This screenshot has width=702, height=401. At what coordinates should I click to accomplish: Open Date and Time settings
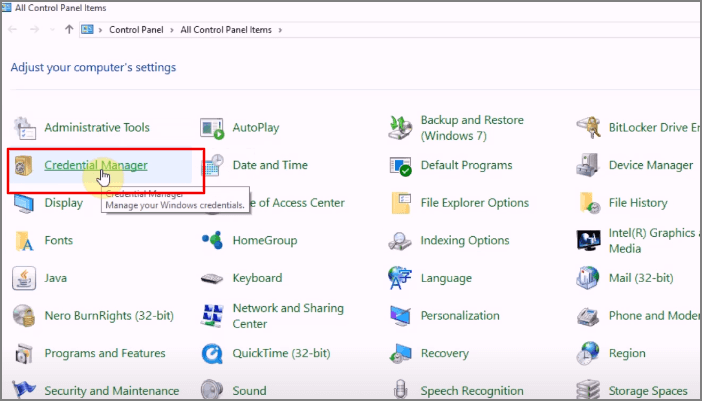click(x=270, y=165)
